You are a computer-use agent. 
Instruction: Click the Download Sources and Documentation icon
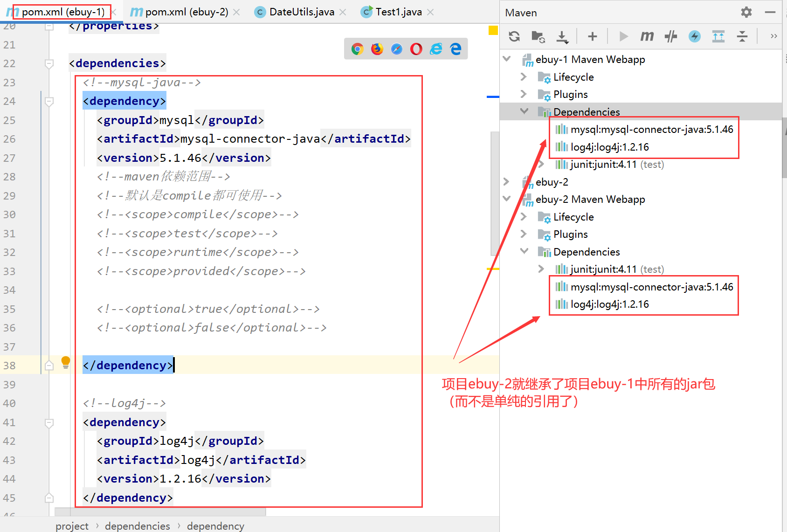562,37
